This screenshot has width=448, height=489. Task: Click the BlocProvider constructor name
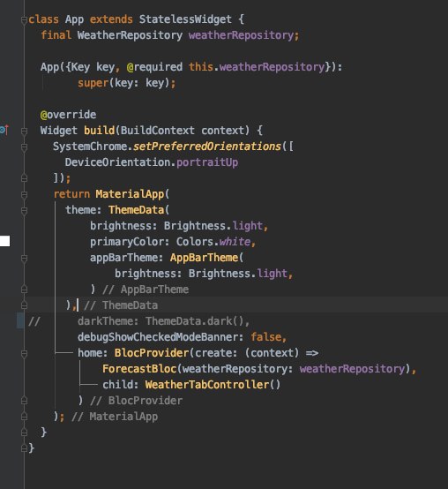[x=152, y=353]
